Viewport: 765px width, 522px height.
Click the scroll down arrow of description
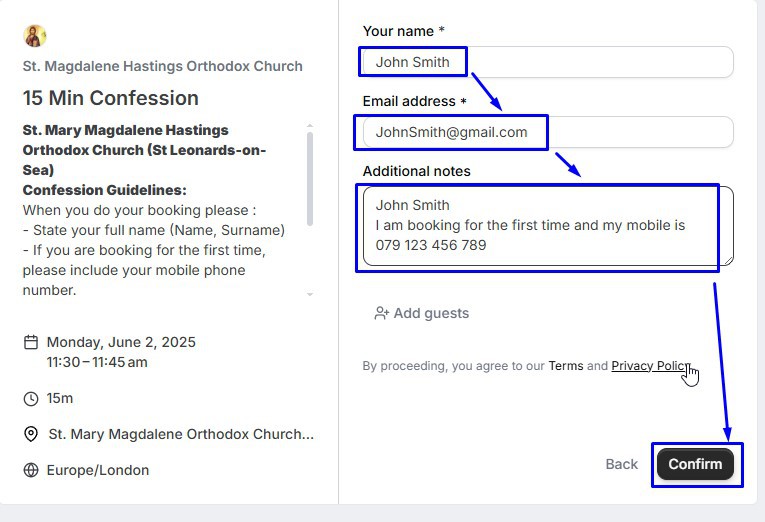click(x=310, y=294)
